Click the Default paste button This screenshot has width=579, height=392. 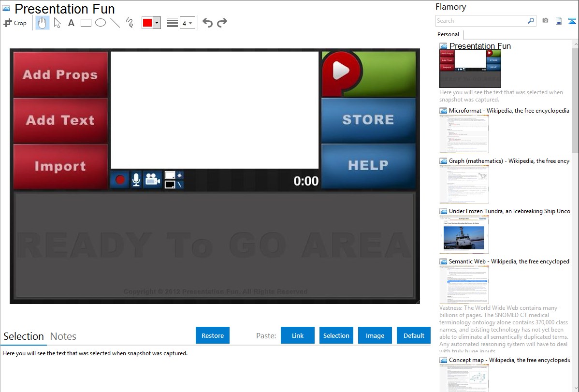coord(414,335)
